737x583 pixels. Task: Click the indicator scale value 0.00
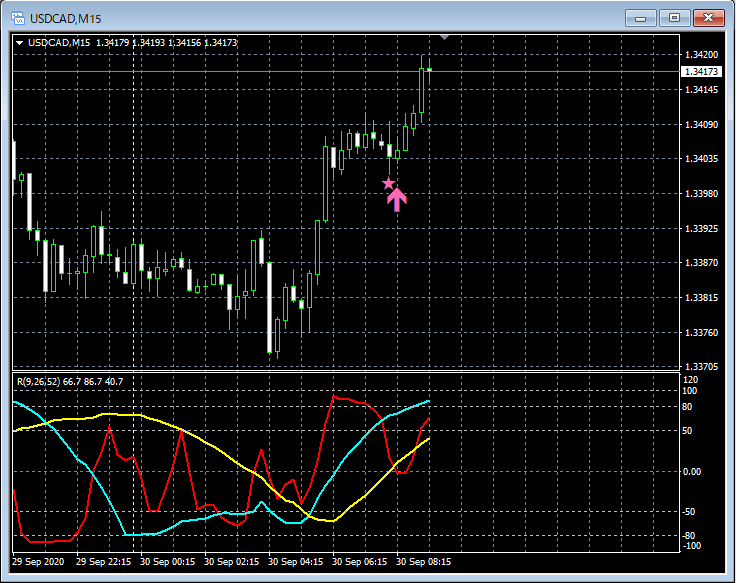click(x=691, y=472)
